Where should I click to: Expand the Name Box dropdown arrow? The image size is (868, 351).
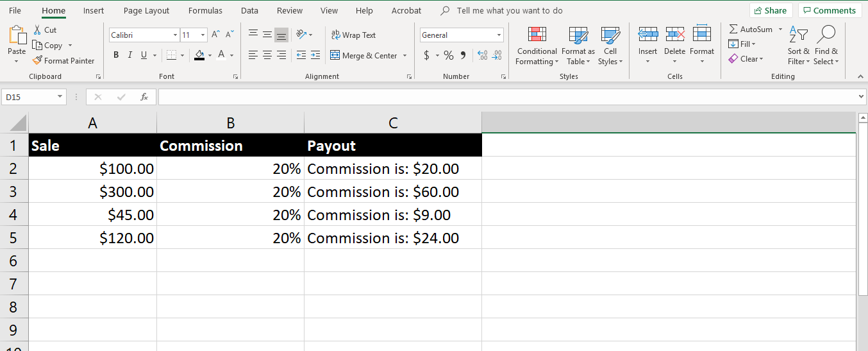click(60, 97)
